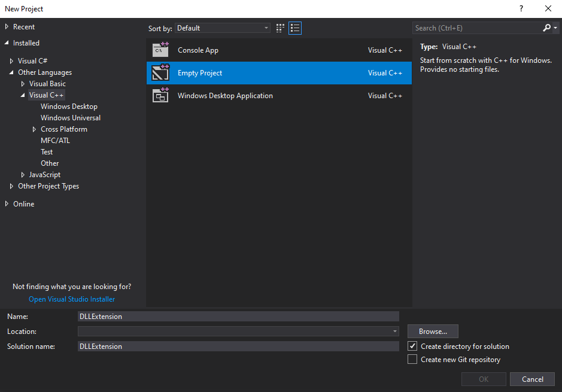562x392 pixels.
Task: Click the Empty Project template icon
Action: tap(160, 73)
